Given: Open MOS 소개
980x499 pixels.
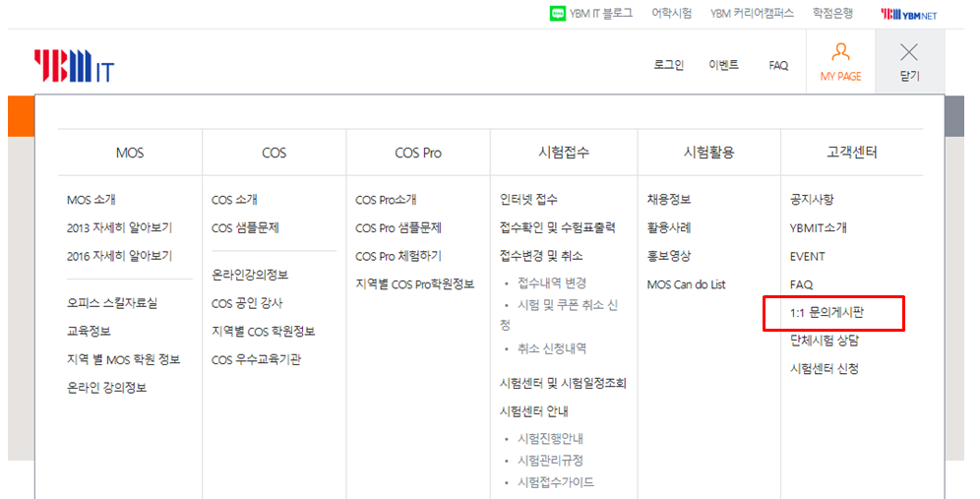Looking at the screenshot, I should 92,200.
